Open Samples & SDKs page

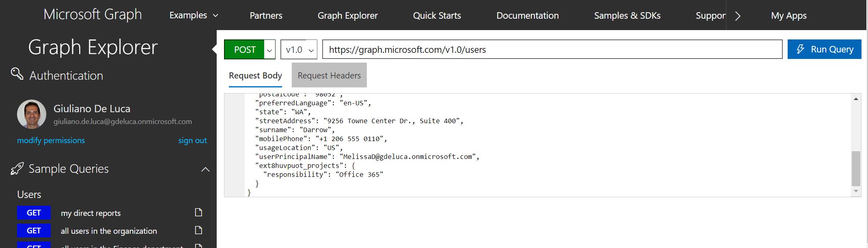(627, 15)
